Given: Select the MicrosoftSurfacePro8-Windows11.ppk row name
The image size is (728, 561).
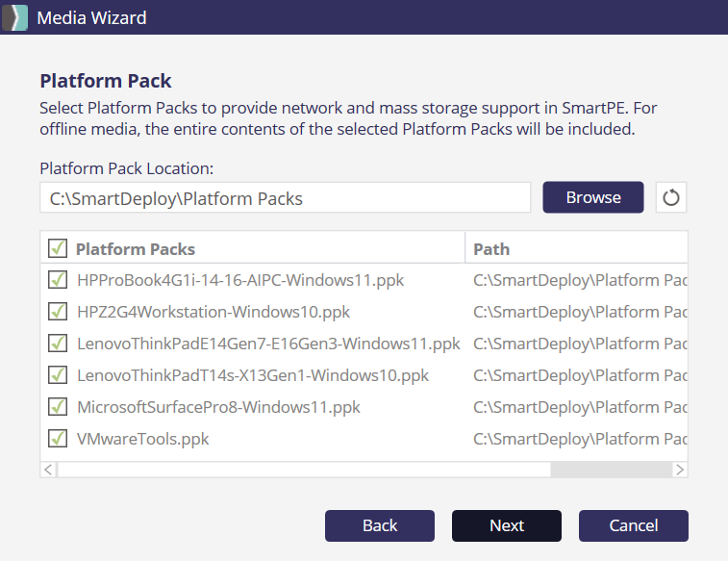Looking at the screenshot, I should 218,407.
